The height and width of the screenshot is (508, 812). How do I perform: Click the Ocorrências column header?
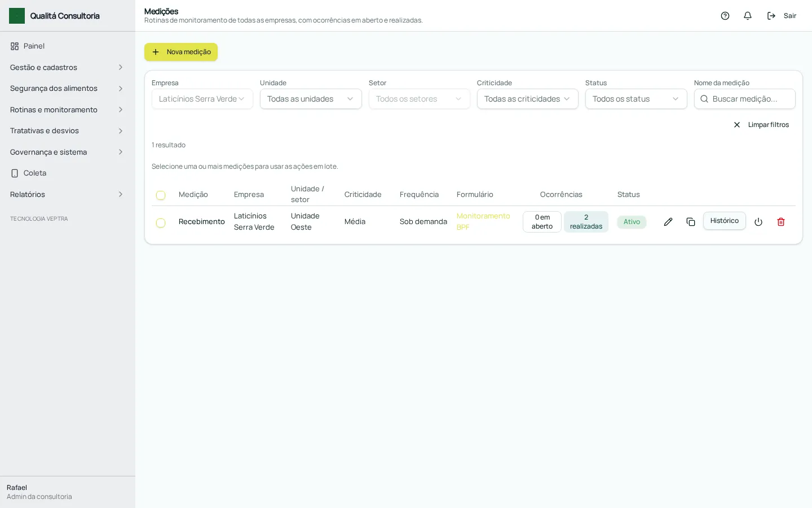click(561, 195)
